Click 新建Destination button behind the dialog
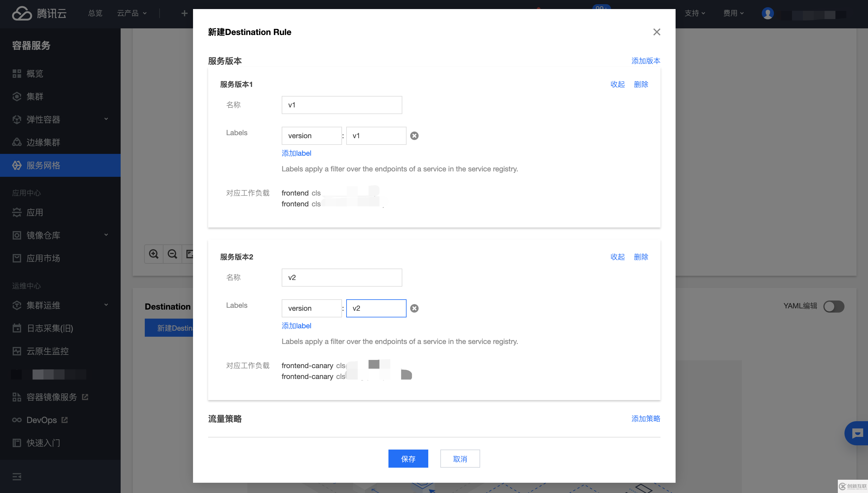868x493 pixels. 169,328
